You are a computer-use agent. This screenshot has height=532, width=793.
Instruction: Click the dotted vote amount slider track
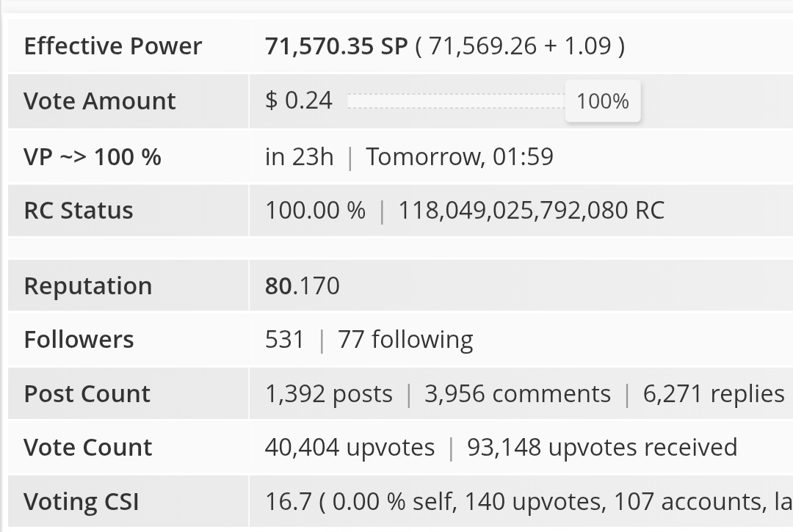tap(456, 101)
